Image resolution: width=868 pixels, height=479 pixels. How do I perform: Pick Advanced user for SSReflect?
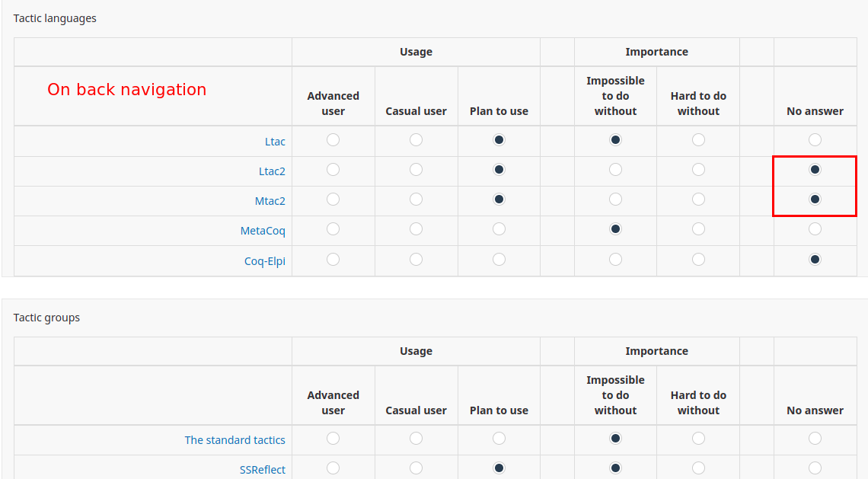click(x=333, y=468)
